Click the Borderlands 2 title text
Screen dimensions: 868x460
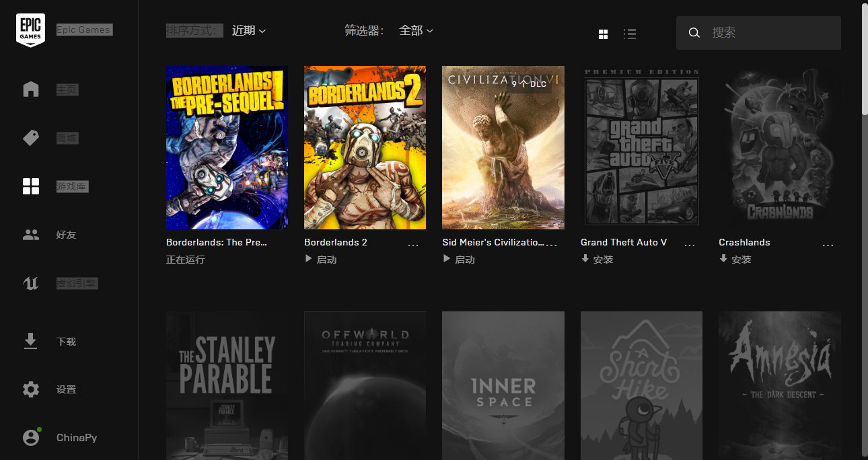click(x=336, y=242)
